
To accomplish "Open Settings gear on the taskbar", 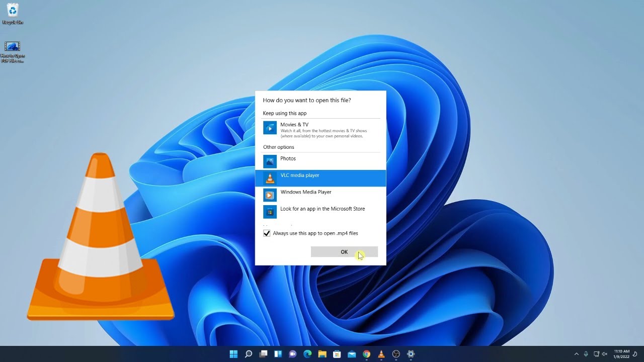I will [x=411, y=354].
